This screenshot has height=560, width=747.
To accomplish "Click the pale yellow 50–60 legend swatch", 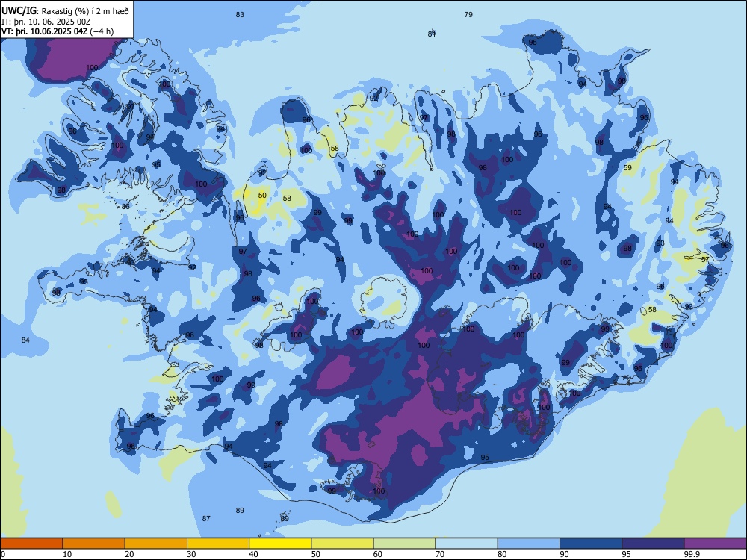I will pyautogui.click(x=342, y=544).
